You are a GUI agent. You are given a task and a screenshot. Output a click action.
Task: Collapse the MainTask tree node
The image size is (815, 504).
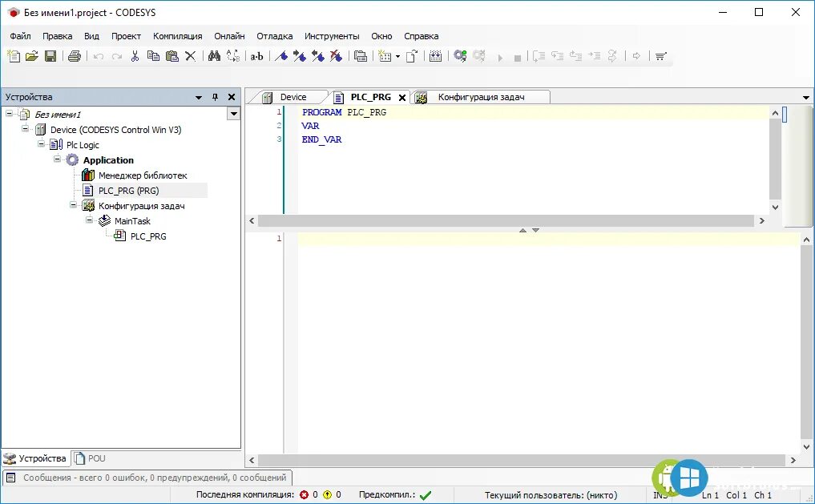90,220
